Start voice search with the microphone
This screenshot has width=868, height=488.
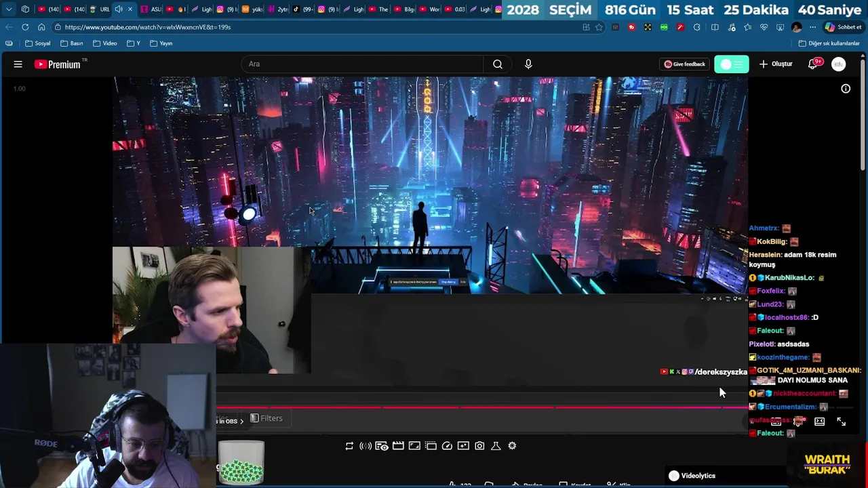pyautogui.click(x=528, y=64)
